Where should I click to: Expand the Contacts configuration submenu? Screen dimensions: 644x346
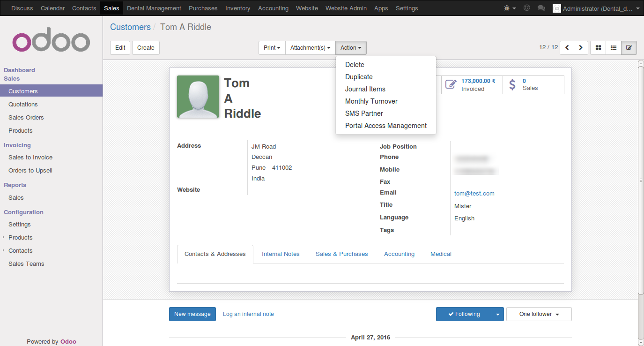point(21,251)
